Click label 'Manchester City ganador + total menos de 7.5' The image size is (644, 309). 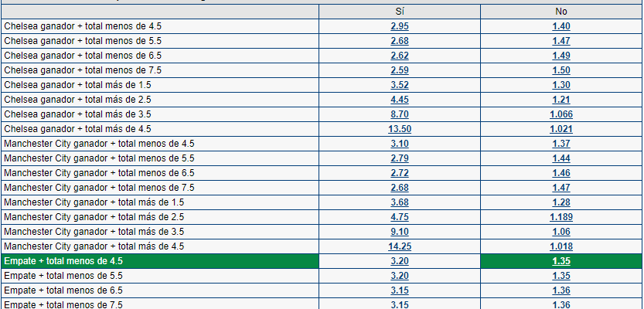pos(99,188)
